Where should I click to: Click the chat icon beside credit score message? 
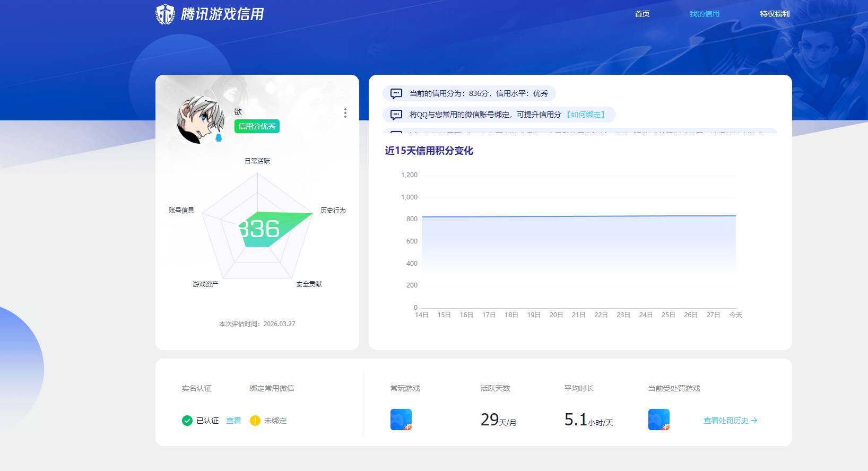pos(396,94)
